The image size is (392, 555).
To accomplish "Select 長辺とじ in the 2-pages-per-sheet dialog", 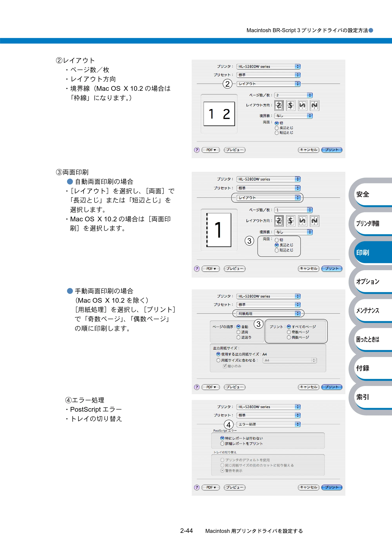I will 277,128.
